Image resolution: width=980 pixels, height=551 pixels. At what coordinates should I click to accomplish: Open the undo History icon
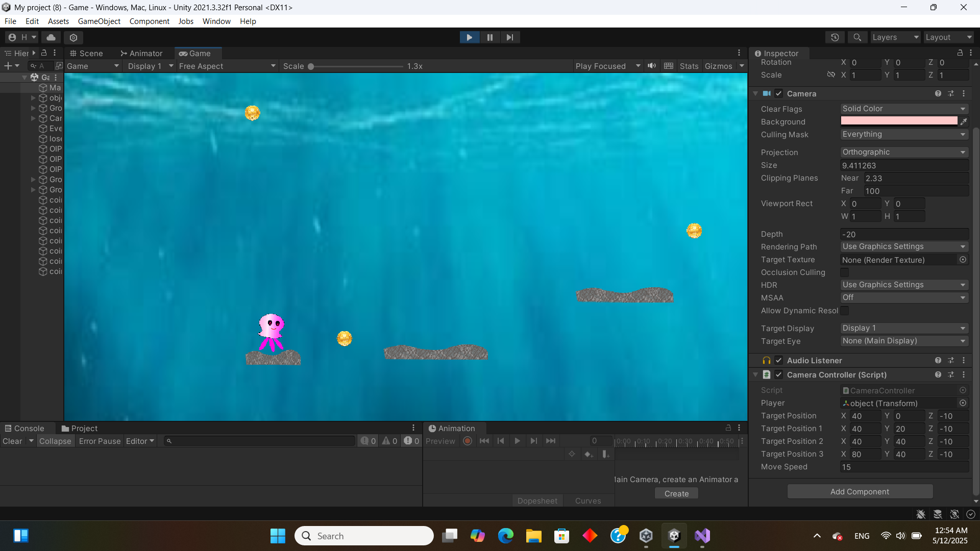click(835, 37)
